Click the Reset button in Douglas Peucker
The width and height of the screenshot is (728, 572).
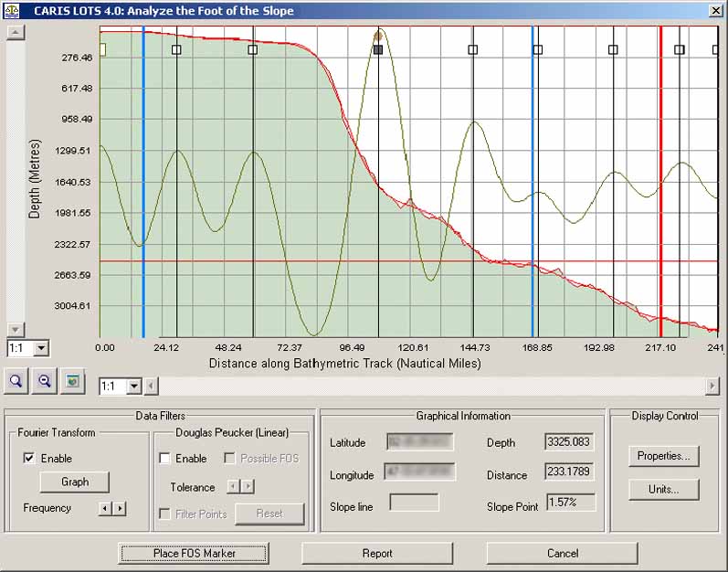click(x=269, y=514)
